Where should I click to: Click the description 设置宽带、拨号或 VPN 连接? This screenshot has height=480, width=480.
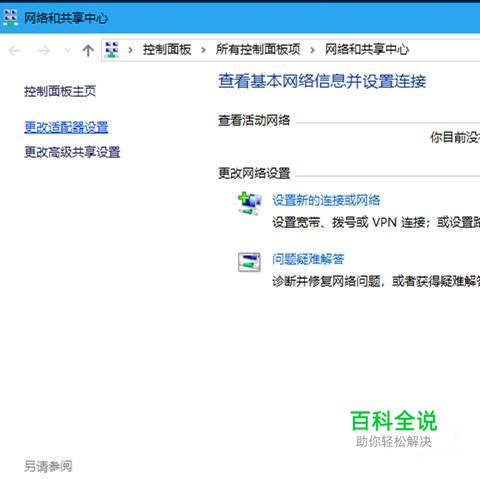(x=349, y=222)
